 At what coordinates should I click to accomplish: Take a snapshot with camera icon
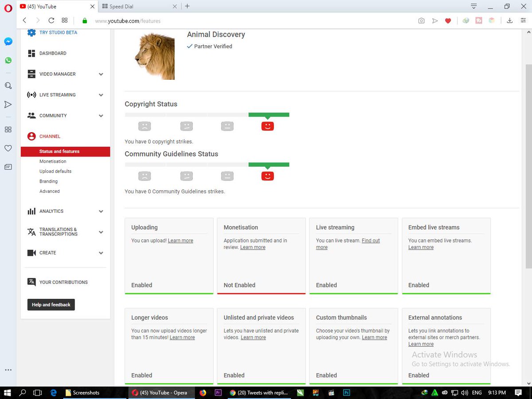coord(421,21)
